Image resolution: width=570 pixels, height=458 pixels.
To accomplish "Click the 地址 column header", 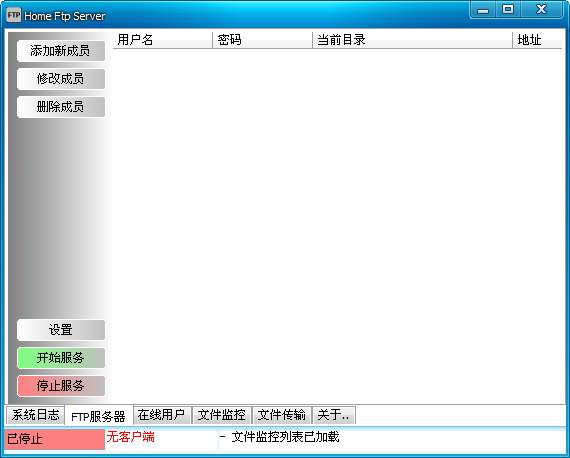I will [537, 40].
